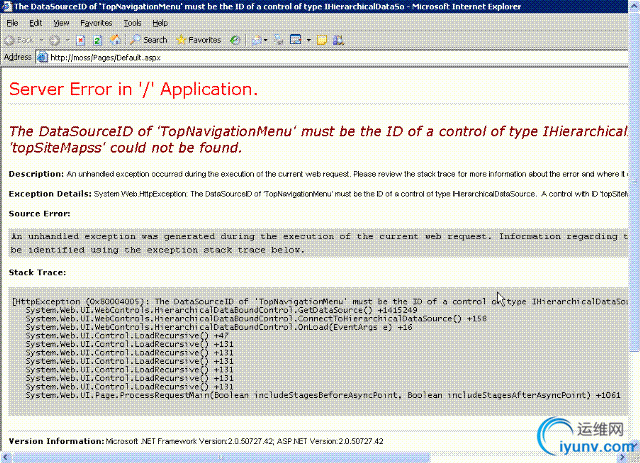Click the horizontal scrollbar thumb
Viewport: 640px width, 463px height.
click(220, 457)
